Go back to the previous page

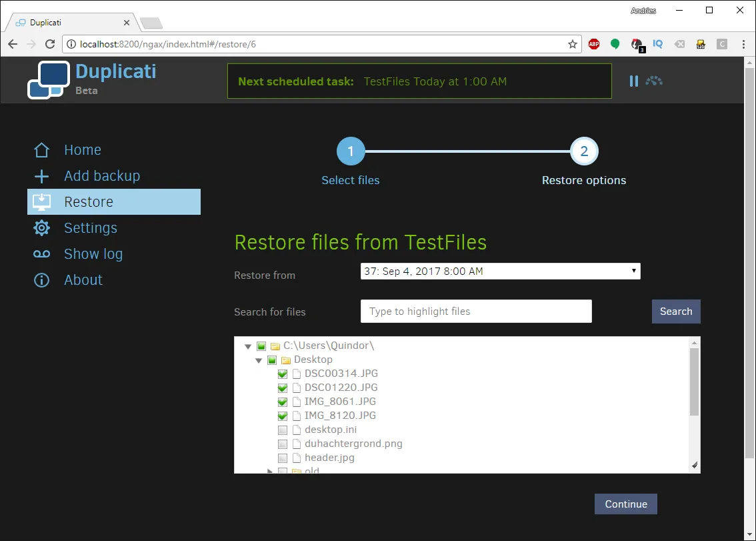[13, 45]
